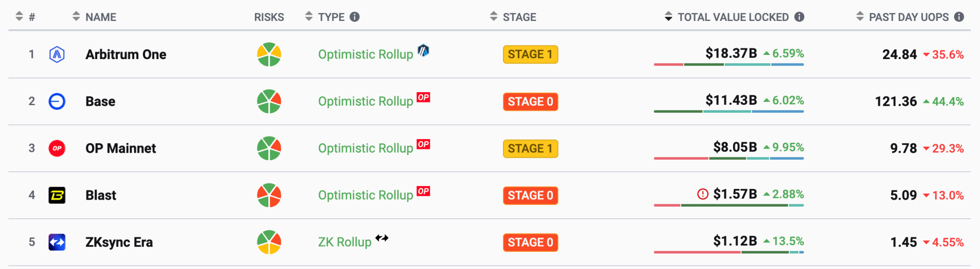
Task: Click the Past Day UOPS info icon
Action: pyautogui.click(x=959, y=17)
